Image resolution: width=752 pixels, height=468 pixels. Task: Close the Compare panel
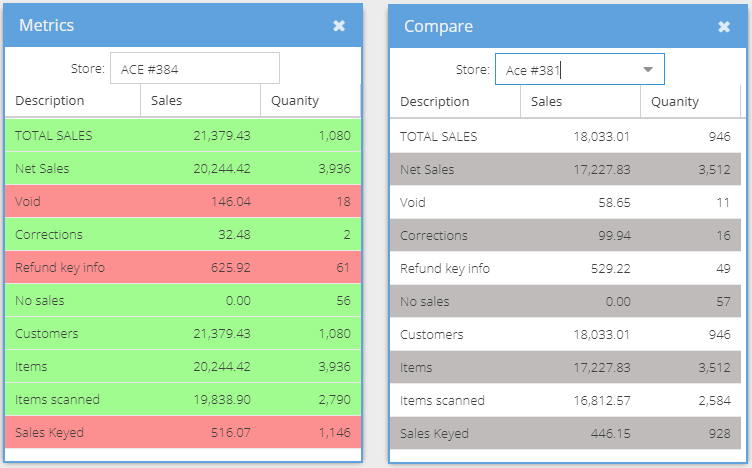point(724,27)
